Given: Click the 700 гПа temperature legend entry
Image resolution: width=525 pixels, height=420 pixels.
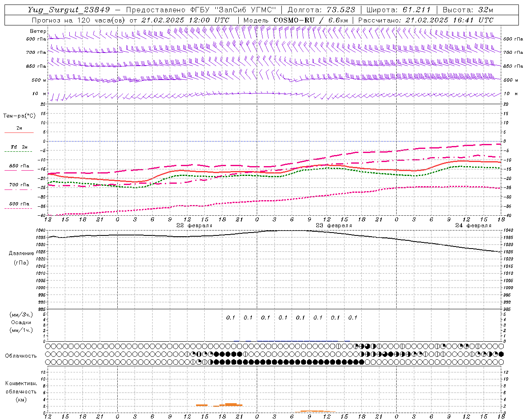Looking at the screenshot, I should click(19, 185).
